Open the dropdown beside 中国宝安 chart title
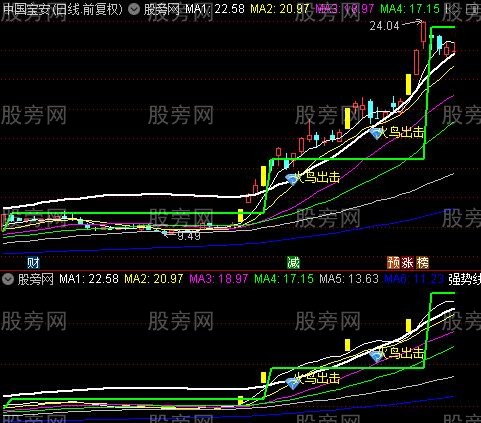481x423 pixels. click(x=134, y=10)
